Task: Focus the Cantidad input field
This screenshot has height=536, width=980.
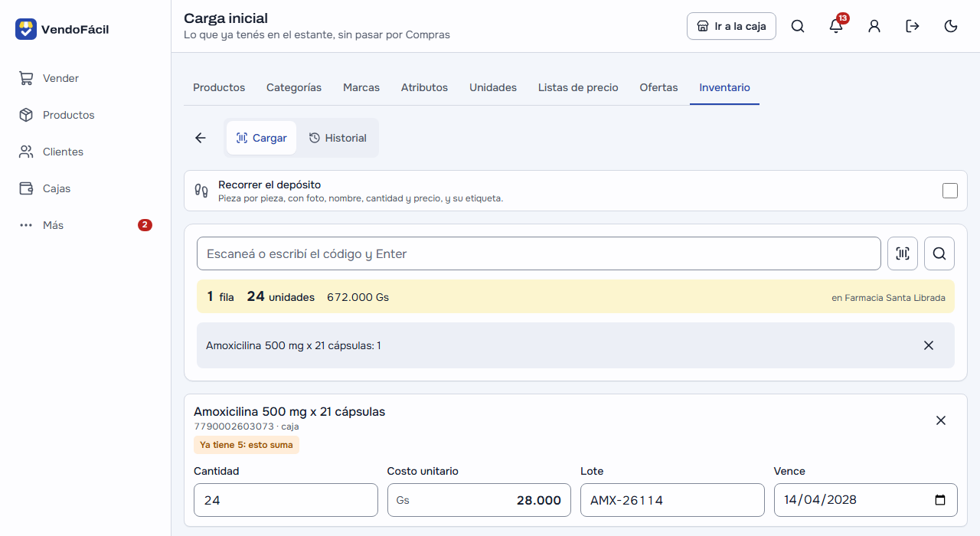Action: tap(286, 500)
